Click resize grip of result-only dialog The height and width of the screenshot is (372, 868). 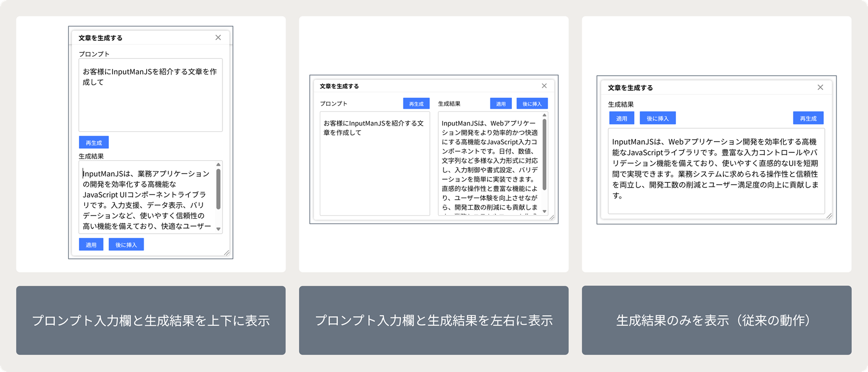pos(829,216)
